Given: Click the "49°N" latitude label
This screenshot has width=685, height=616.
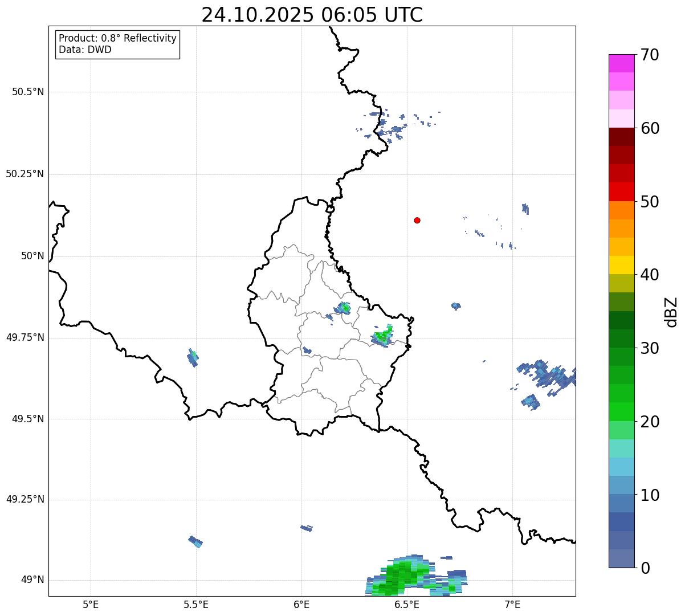Looking at the screenshot, I should point(32,580).
